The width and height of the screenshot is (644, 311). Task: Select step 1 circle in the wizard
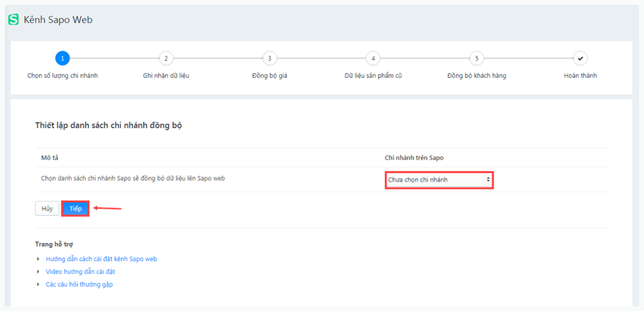(62, 59)
